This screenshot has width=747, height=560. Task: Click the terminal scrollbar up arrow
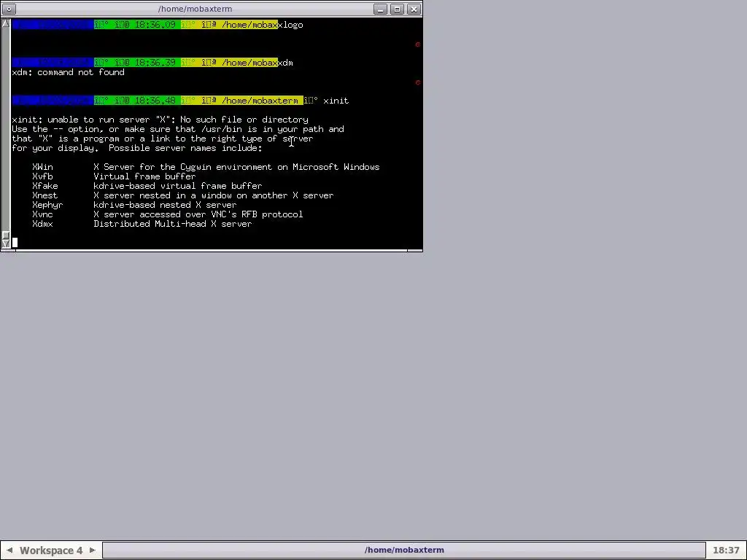point(6,23)
